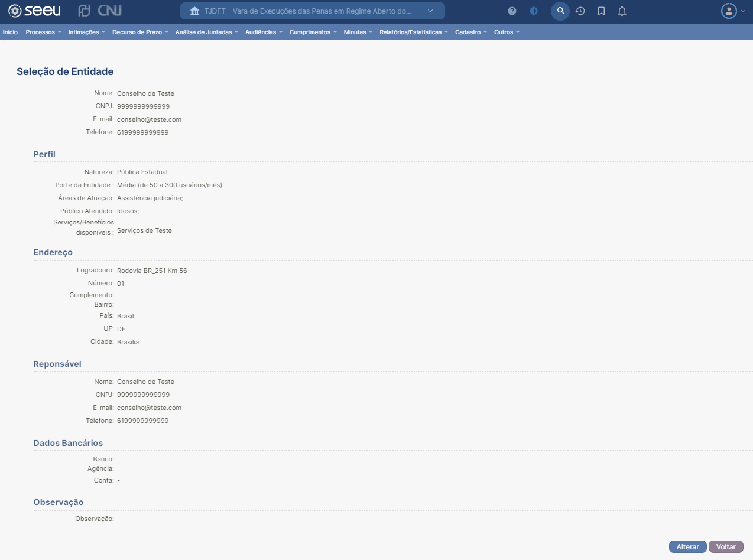Expand the Intimações menu
This screenshot has width=753, height=560.
coord(86,32)
